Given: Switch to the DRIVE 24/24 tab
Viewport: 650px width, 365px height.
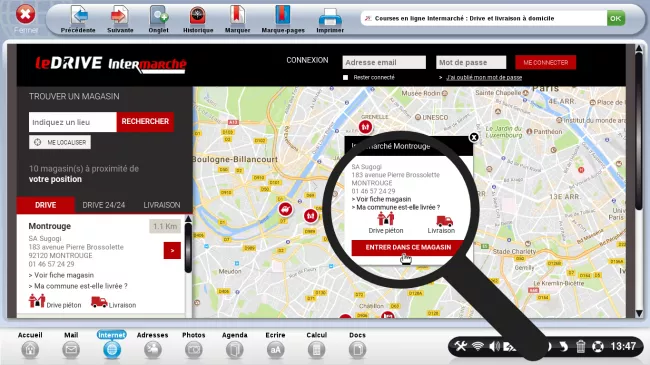Looking at the screenshot, I should click(104, 205).
